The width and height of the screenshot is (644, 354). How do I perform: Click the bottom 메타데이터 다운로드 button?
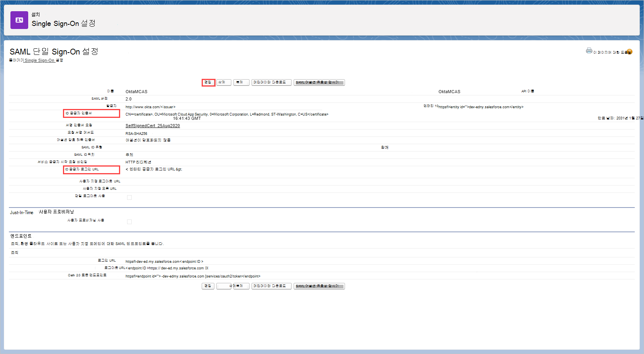point(271,286)
